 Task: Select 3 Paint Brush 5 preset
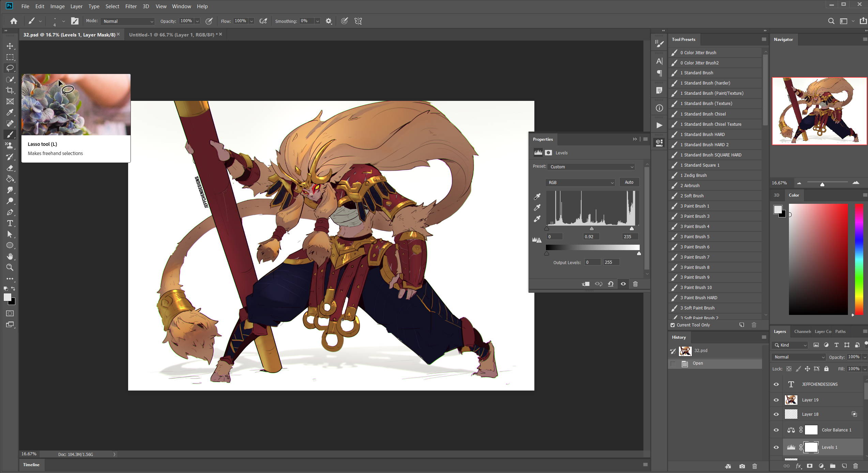point(715,237)
